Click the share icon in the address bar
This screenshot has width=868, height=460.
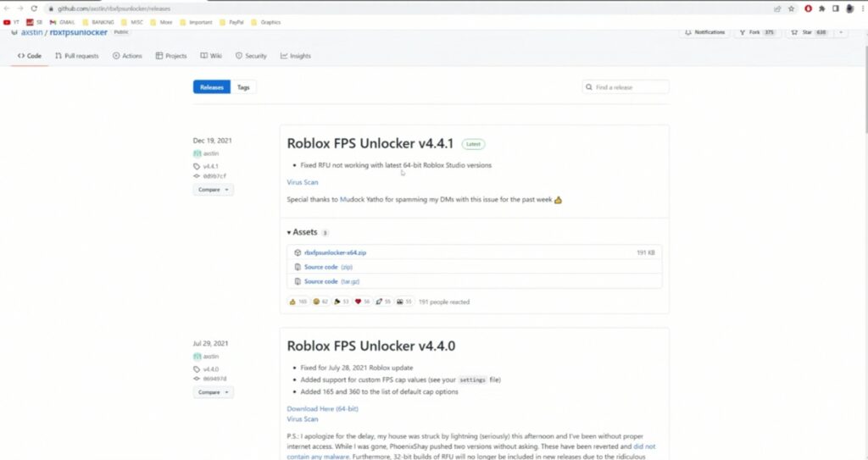click(x=777, y=8)
